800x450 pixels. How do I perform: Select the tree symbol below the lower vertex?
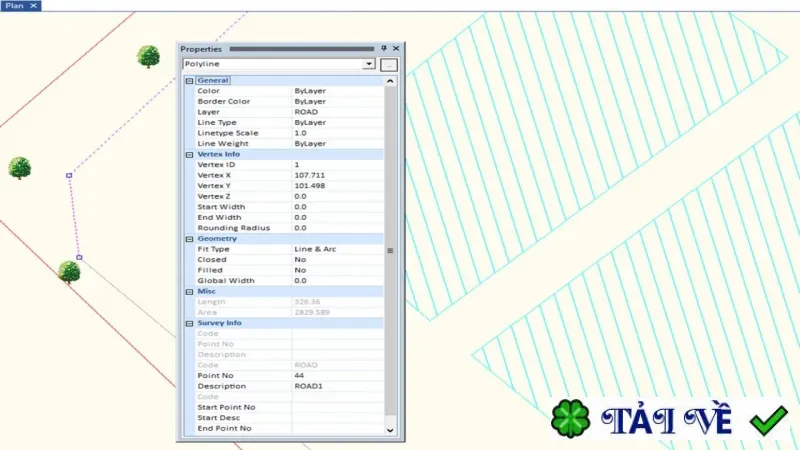pos(69,272)
